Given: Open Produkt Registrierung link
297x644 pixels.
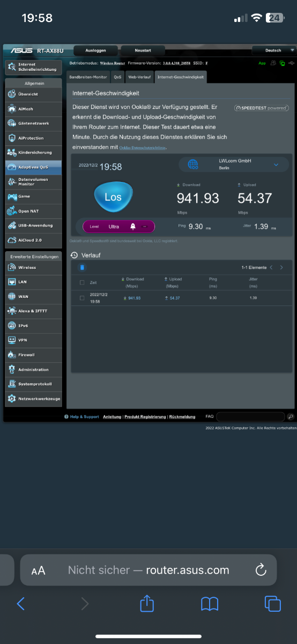Looking at the screenshot, I should (x=145, y=416).
